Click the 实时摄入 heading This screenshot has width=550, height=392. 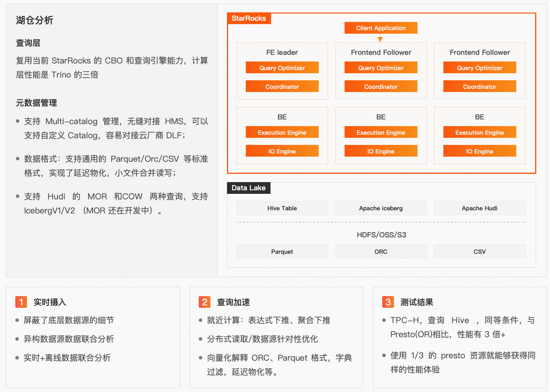coord(50,302)
